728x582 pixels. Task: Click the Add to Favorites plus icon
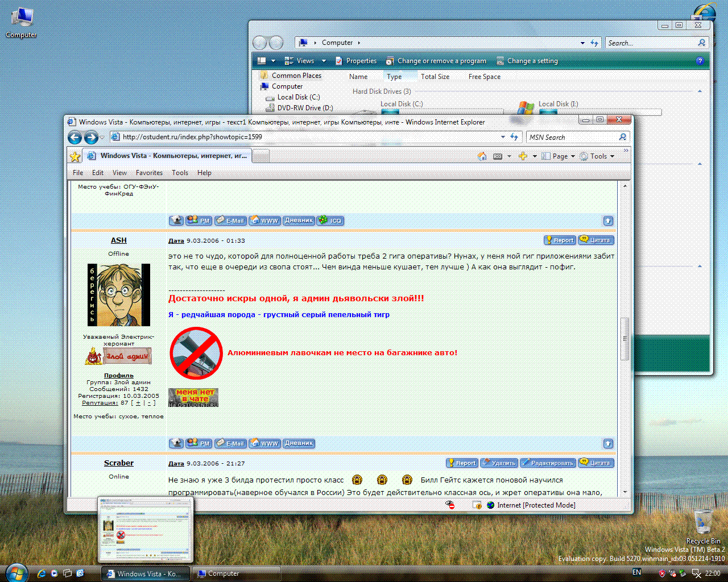pos(523,156)
